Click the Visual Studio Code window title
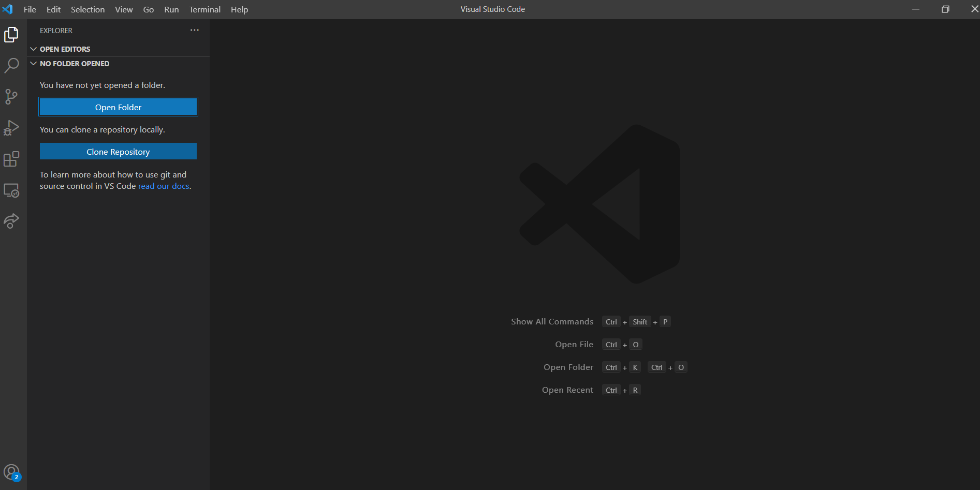The width and height of the screenshot is (980, 490). coord(493,9)
